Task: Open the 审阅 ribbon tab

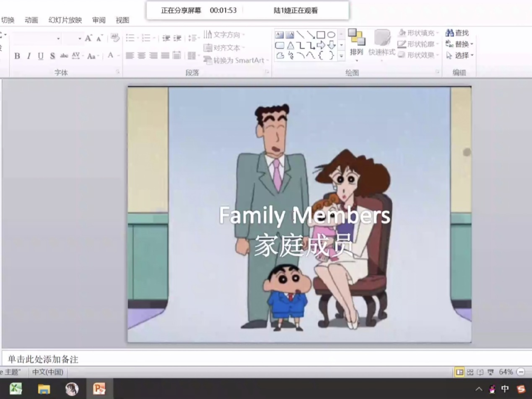Action: 99,20
